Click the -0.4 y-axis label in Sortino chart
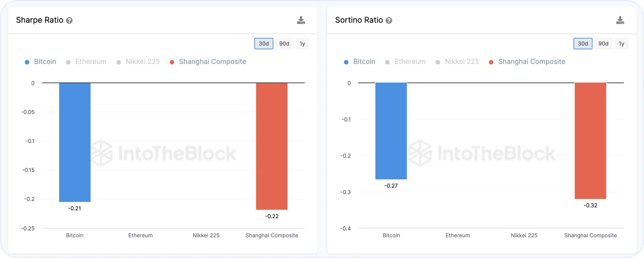Image resolution: width=644 pixels, height=258 pixels. tap(345, 229)
